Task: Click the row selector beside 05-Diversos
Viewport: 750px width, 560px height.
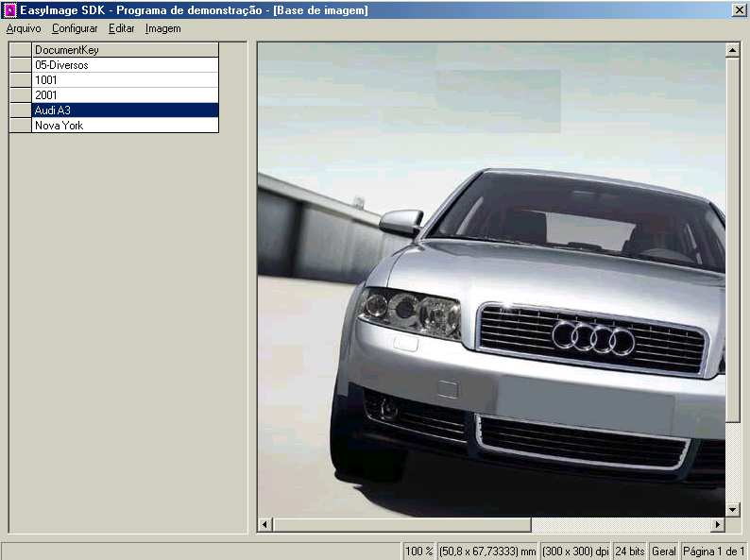Action: [21, 65]
